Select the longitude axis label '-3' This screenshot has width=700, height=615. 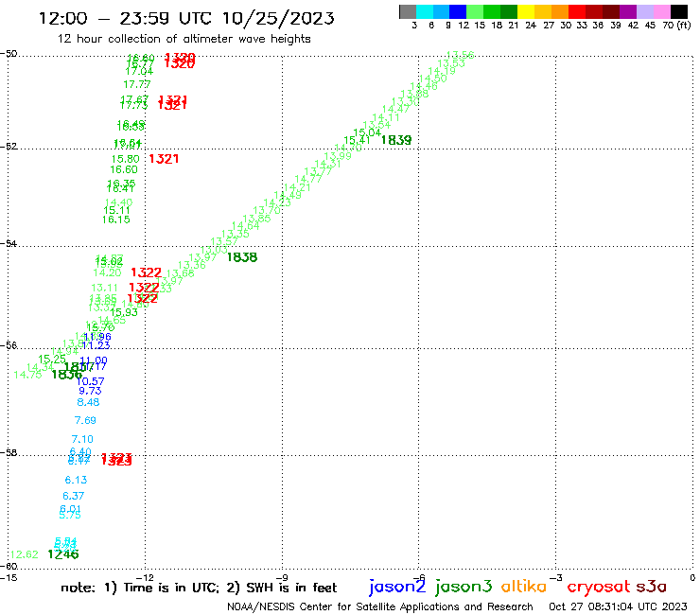(555, 578)
